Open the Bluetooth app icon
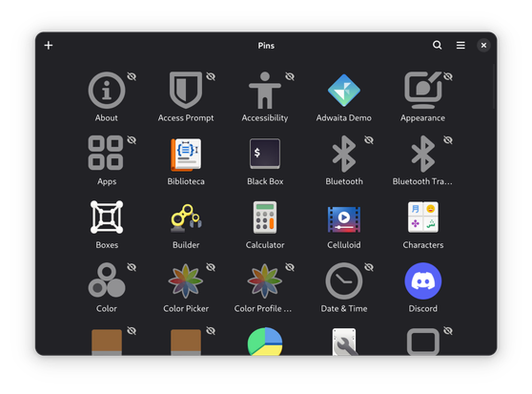 tap(343, 154)
